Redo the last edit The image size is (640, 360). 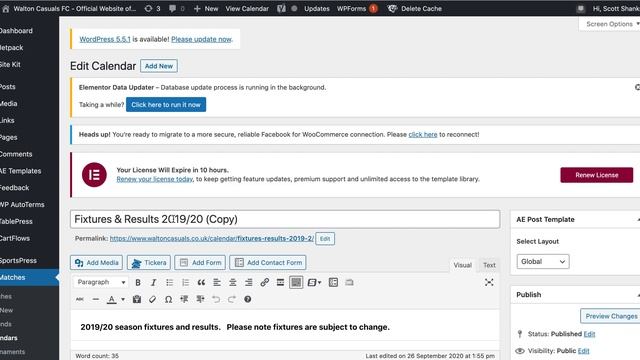(232, 299)
